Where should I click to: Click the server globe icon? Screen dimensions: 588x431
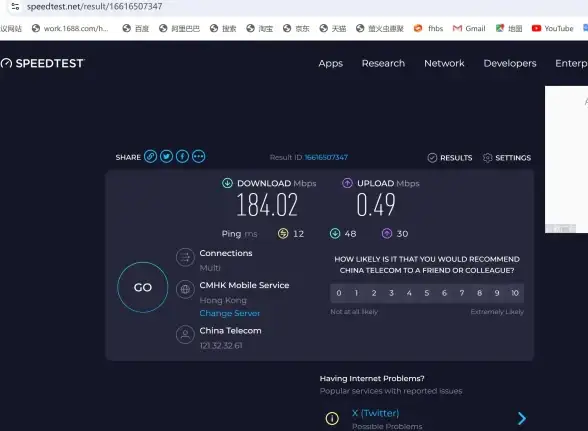coord(185,290)
